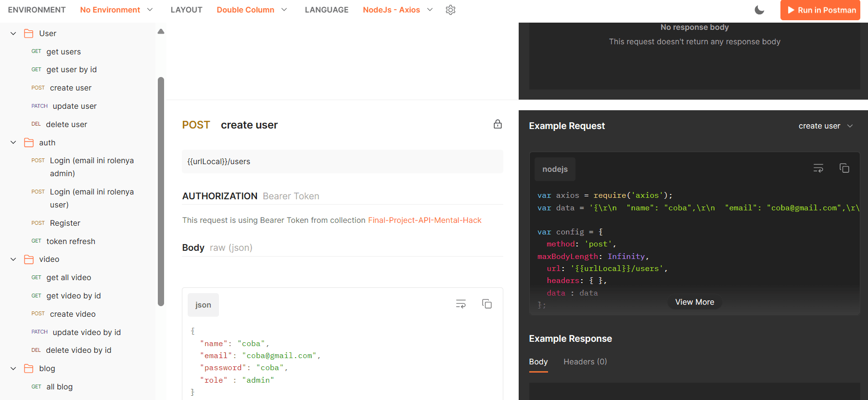Image resolution: width=868 pixels, height=400 pixels.
Task: Open the Register request
Action: tap(65, 223)
